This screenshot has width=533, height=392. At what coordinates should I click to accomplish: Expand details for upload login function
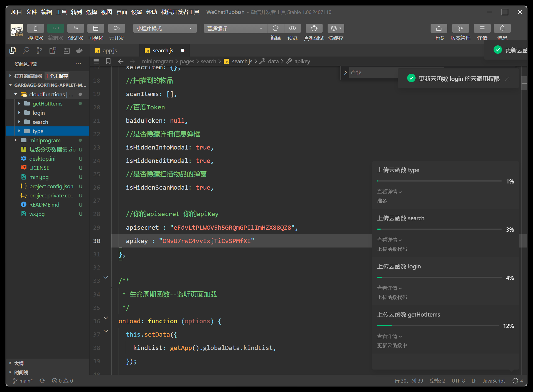[x=389, y=288]
